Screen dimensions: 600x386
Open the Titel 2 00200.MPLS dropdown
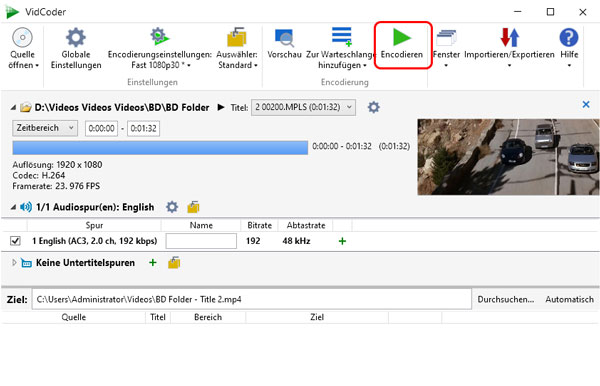click(303, 107)
